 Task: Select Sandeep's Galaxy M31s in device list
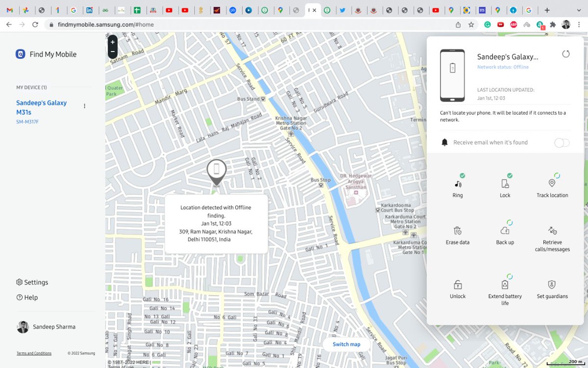click(42, 107)
